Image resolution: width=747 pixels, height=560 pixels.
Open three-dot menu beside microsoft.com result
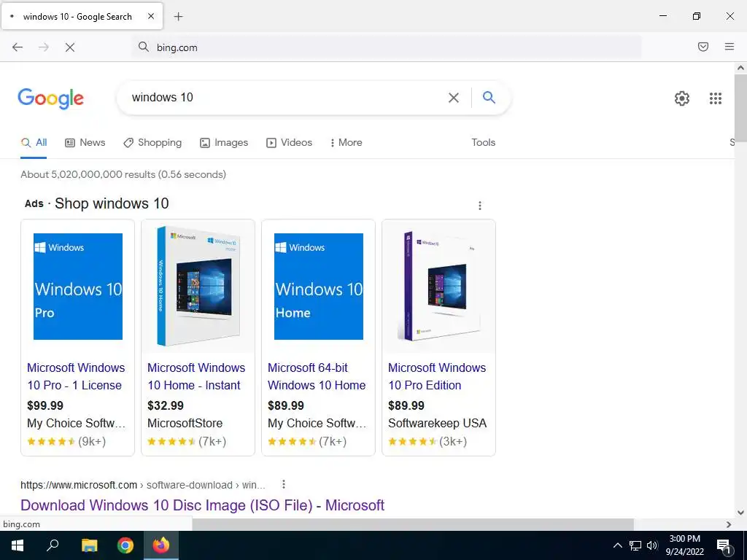point(284,484)
